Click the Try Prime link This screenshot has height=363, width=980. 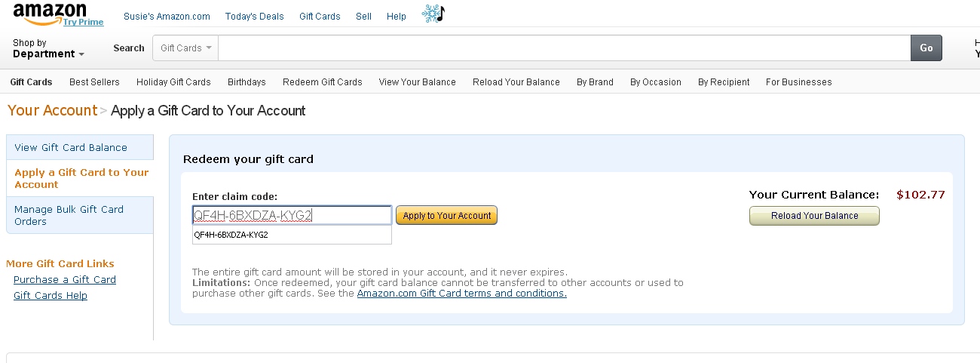tap(83, 22)
